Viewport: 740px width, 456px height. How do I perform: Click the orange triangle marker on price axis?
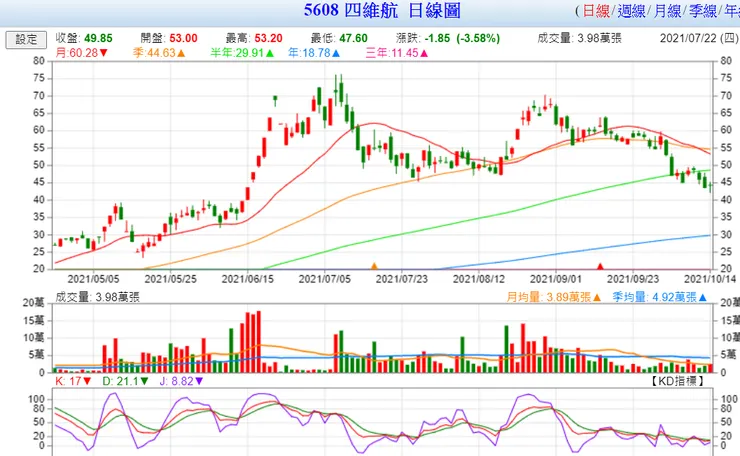(x=374, y=266)
